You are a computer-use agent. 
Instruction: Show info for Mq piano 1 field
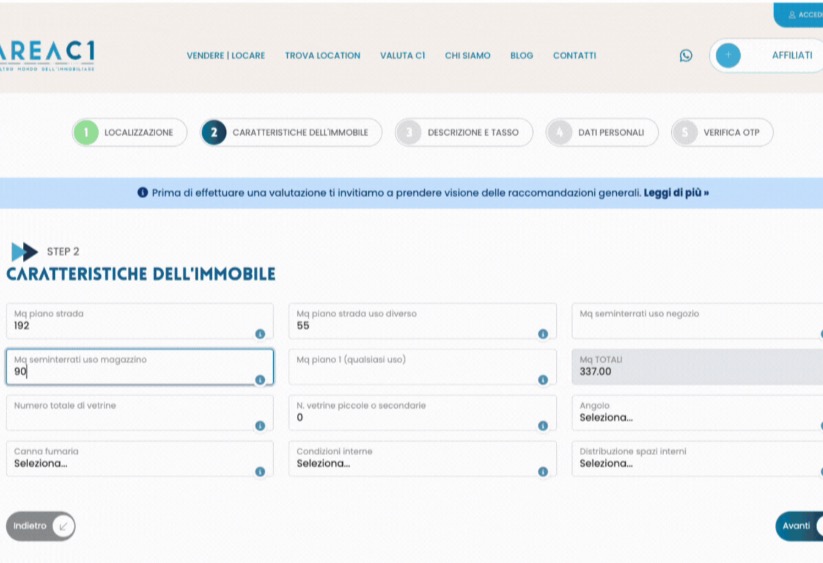(543, 379)
